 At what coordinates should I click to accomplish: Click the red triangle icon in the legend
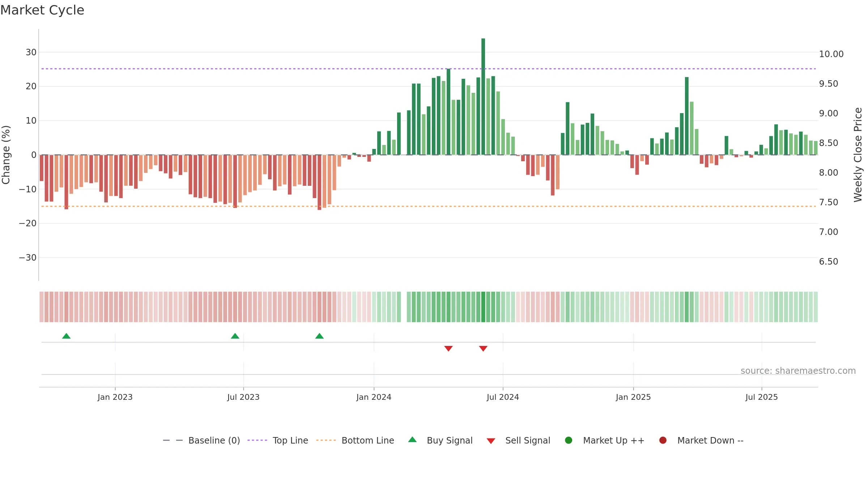(491, 441)
